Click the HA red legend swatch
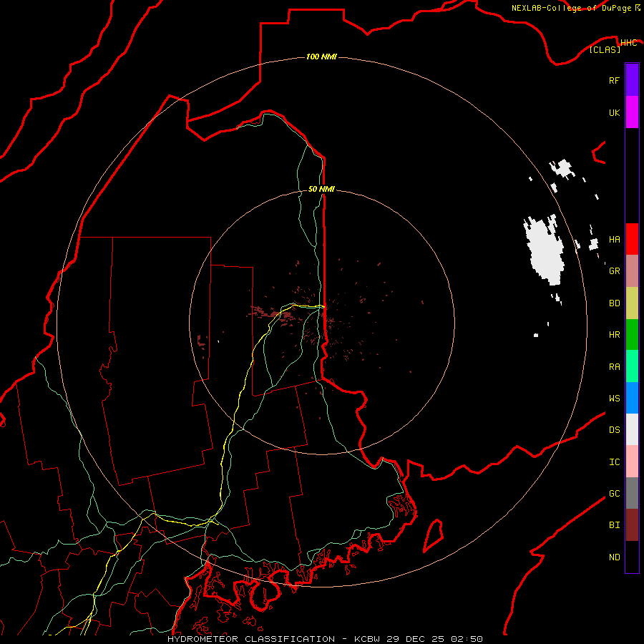 coord(632,239)
